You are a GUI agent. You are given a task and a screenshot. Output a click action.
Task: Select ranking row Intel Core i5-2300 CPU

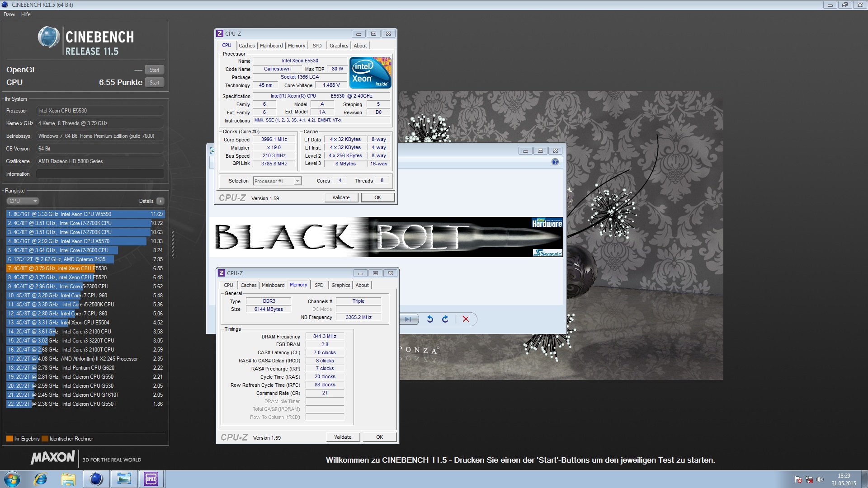(x=85, y=286)
